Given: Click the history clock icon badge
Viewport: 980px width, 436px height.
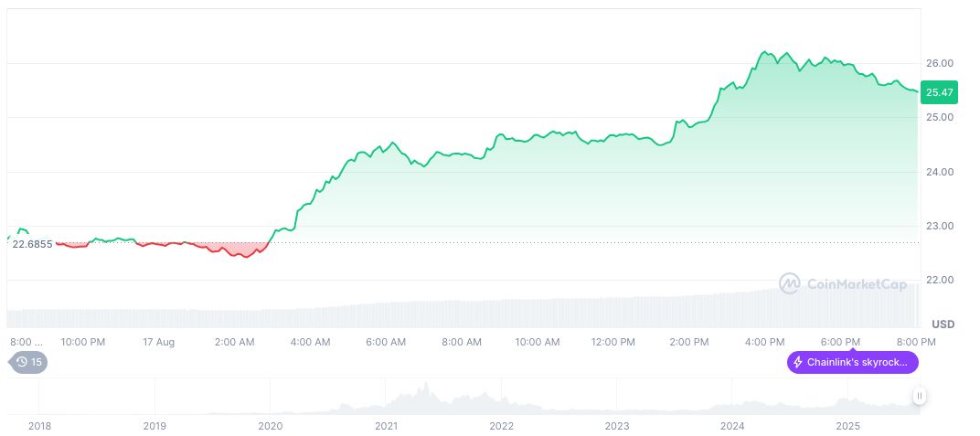Looking at the screenshot, I should 22,362.
